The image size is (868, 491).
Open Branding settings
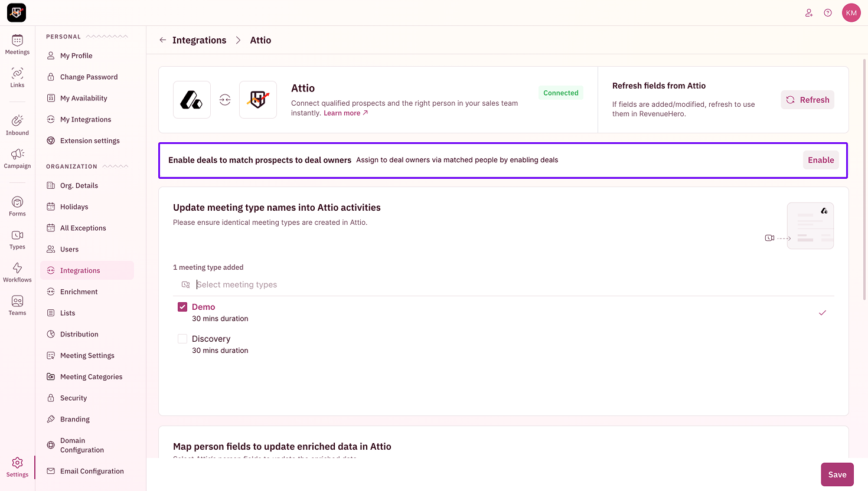pos(87,419)
